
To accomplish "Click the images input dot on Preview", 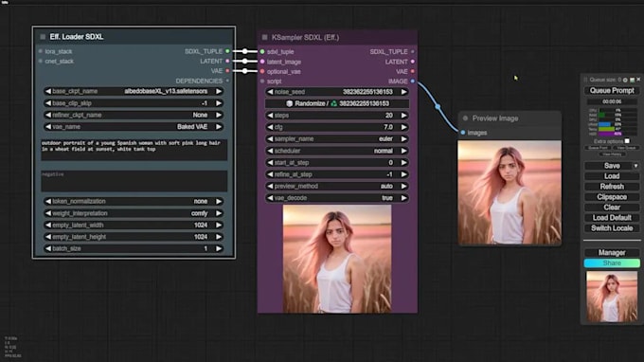I will [463, 133].
